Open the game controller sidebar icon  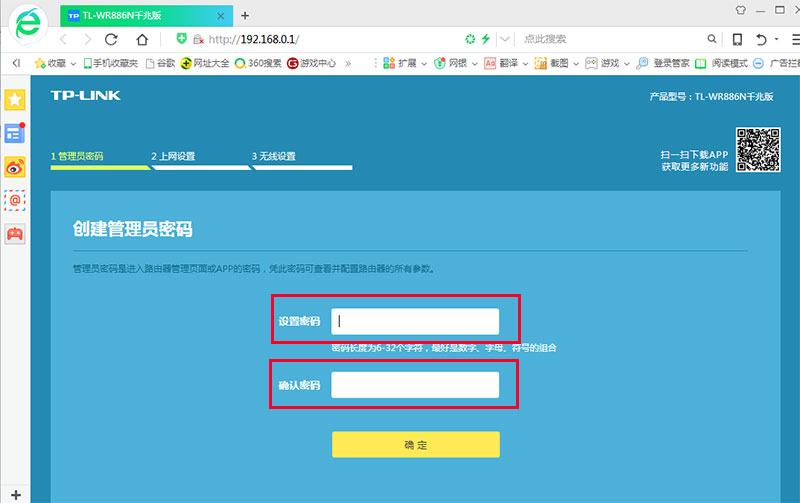[x=15, y=234]
